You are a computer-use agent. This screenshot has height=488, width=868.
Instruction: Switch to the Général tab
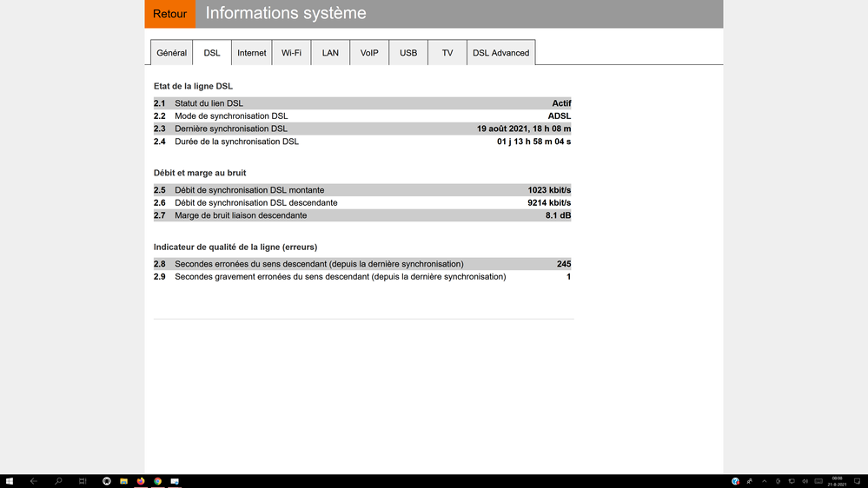pos(171,53)
